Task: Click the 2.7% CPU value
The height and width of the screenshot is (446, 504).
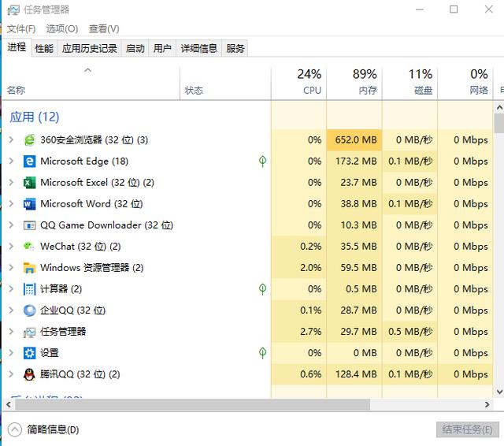Action: (x=310, y=332)
